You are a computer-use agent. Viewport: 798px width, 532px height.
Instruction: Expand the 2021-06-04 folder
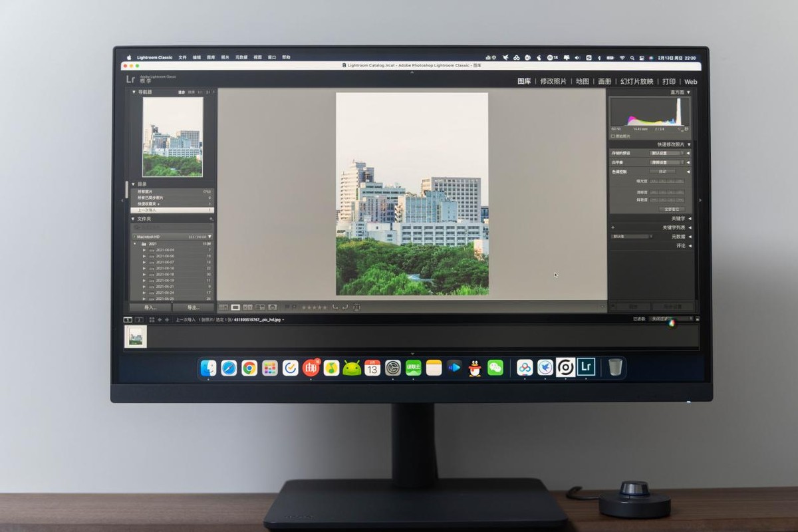[x=144, y=250]
